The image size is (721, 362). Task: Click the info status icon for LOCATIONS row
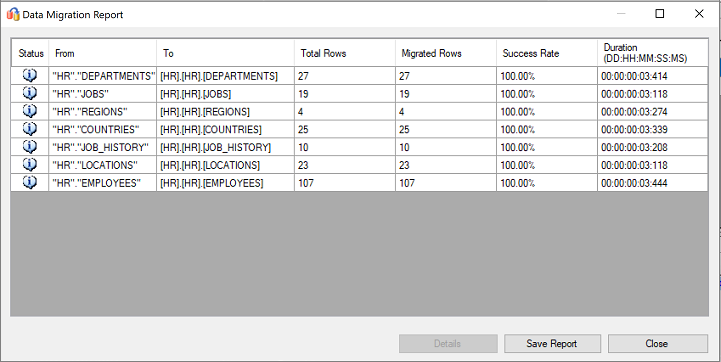[30, 165]
